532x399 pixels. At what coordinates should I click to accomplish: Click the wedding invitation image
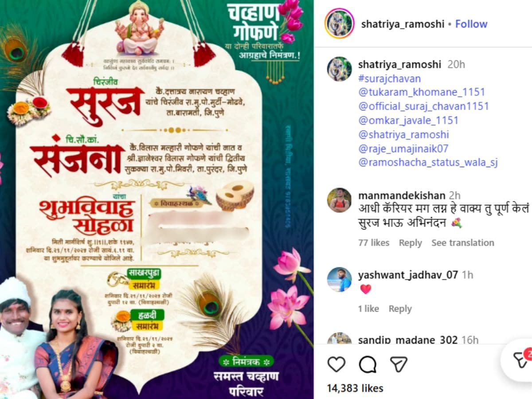156,199
